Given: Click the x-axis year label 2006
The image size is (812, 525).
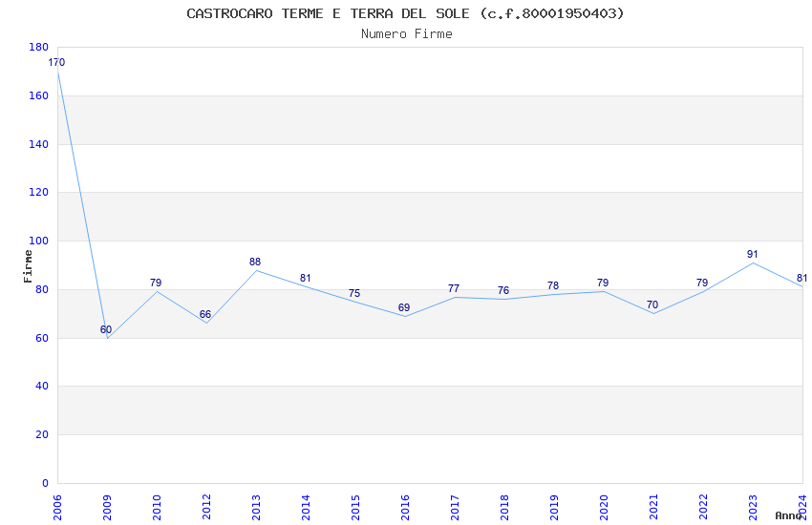Looking at the screenshot, I should click(57, 508).
